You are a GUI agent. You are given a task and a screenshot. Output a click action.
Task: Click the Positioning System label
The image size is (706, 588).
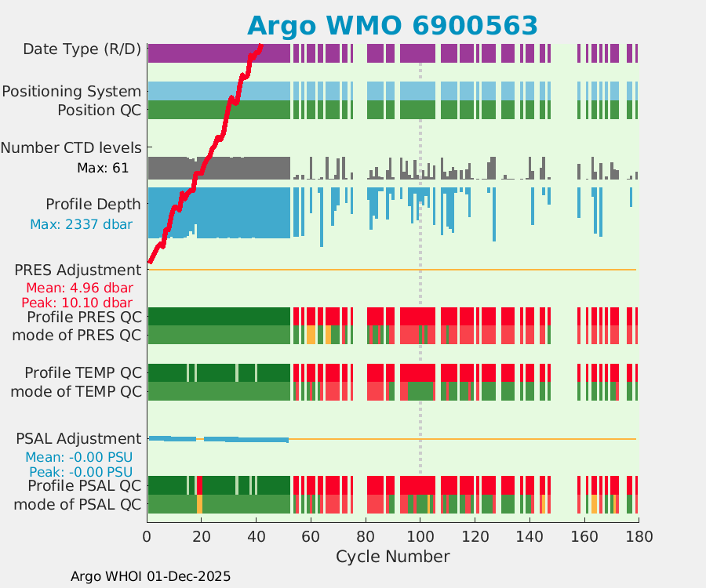71,92
